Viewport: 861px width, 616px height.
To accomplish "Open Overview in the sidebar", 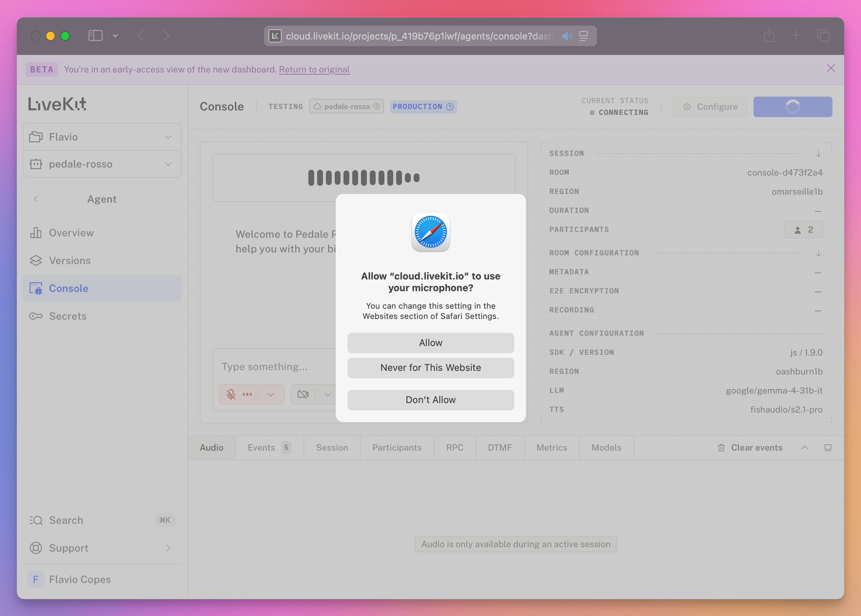I will [102, 233].
